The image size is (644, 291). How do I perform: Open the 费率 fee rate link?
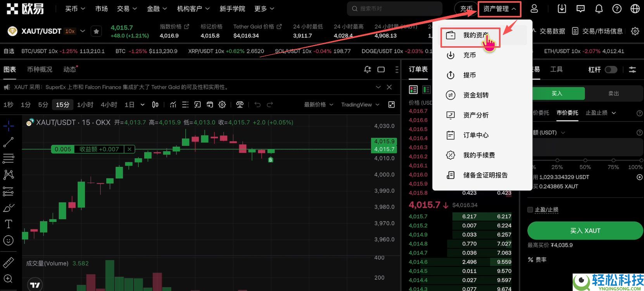[537, 260]
